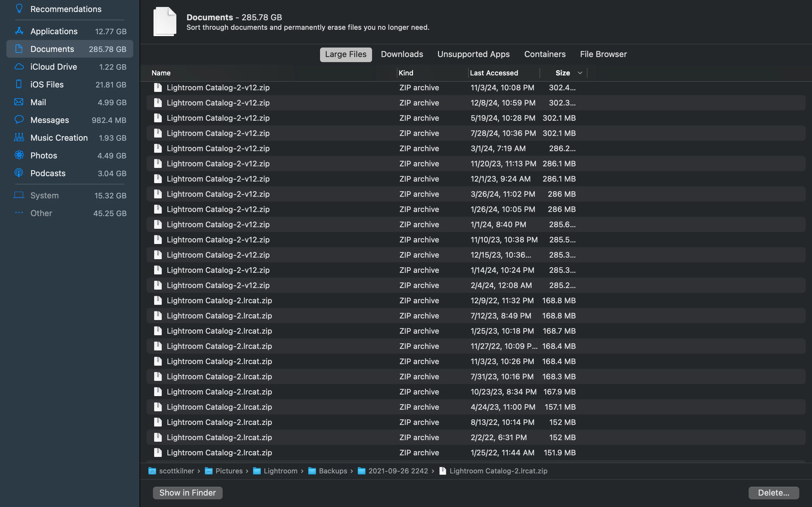Image resolution: width=812 pixels, height=507 pixels.
Task: Click the Messages bubble icon
Action: (19, 120)
